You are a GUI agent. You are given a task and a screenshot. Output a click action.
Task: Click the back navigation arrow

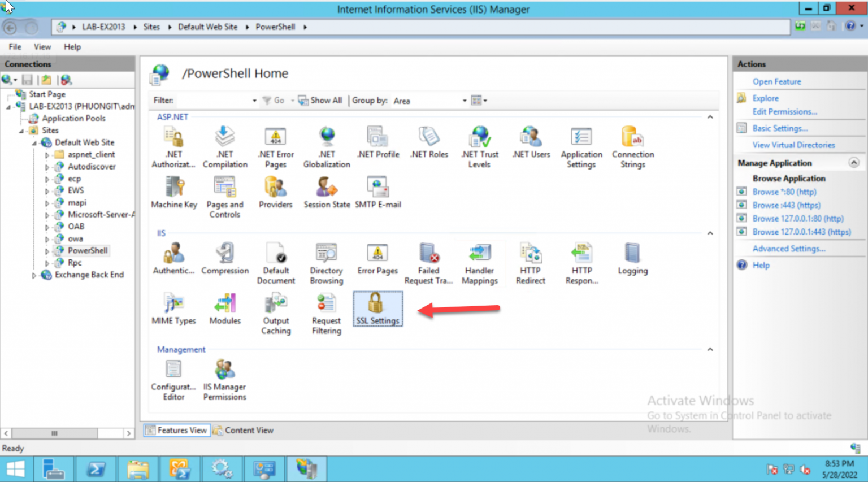pos(11,26)
